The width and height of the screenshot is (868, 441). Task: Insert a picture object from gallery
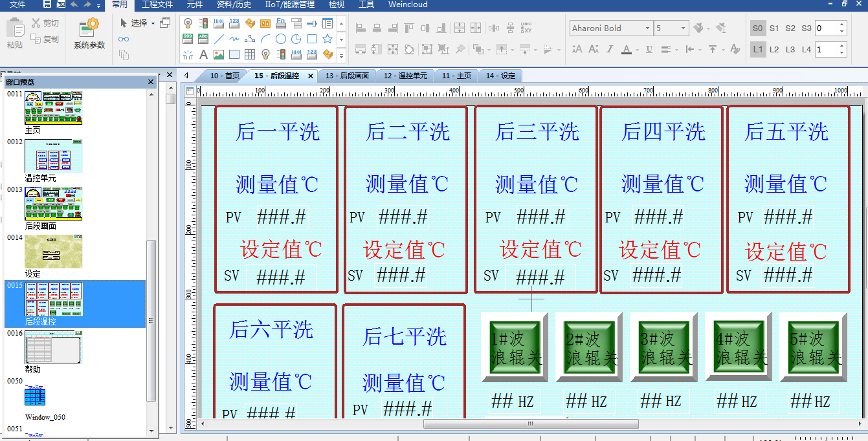point(219,54)
